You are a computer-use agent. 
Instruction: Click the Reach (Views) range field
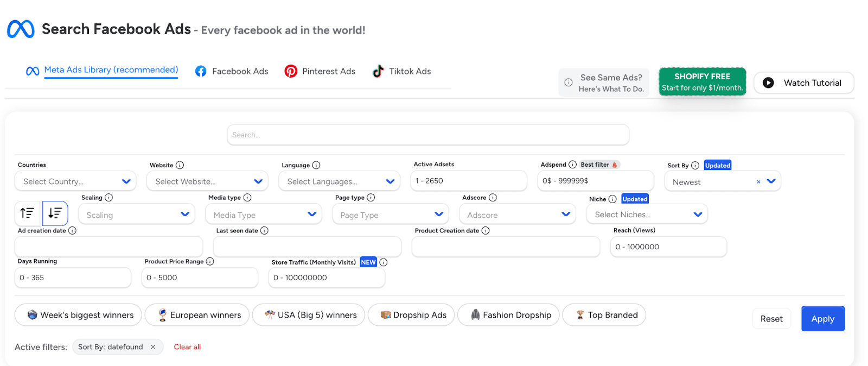[668, 247]
